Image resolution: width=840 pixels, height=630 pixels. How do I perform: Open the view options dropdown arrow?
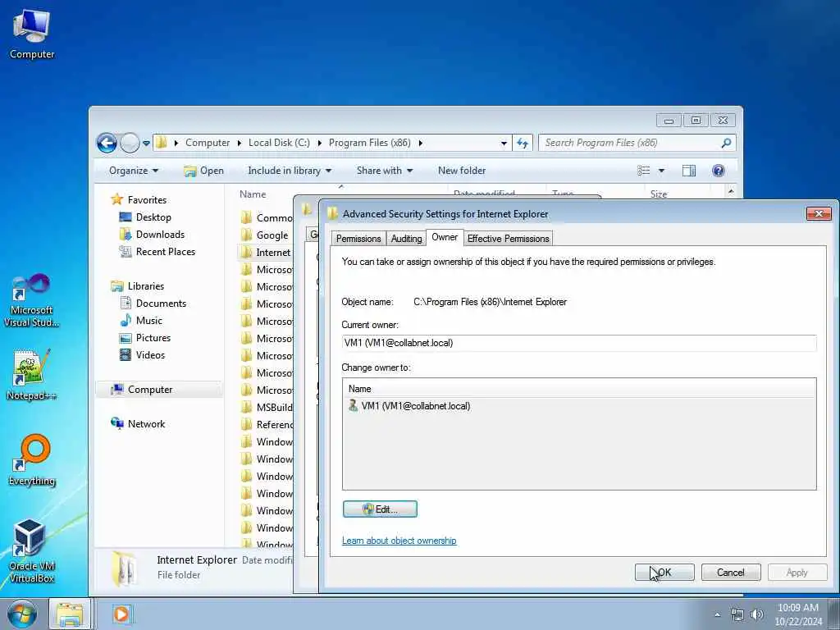[662, 171]
